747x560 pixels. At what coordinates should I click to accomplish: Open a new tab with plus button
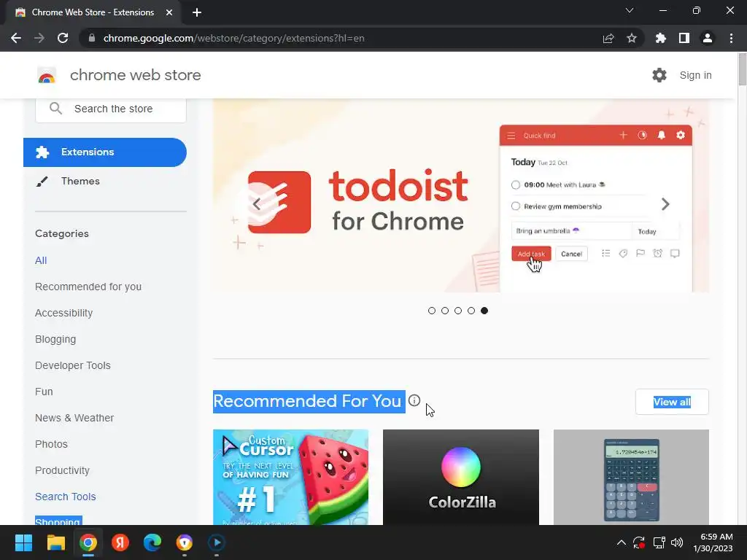197,12
